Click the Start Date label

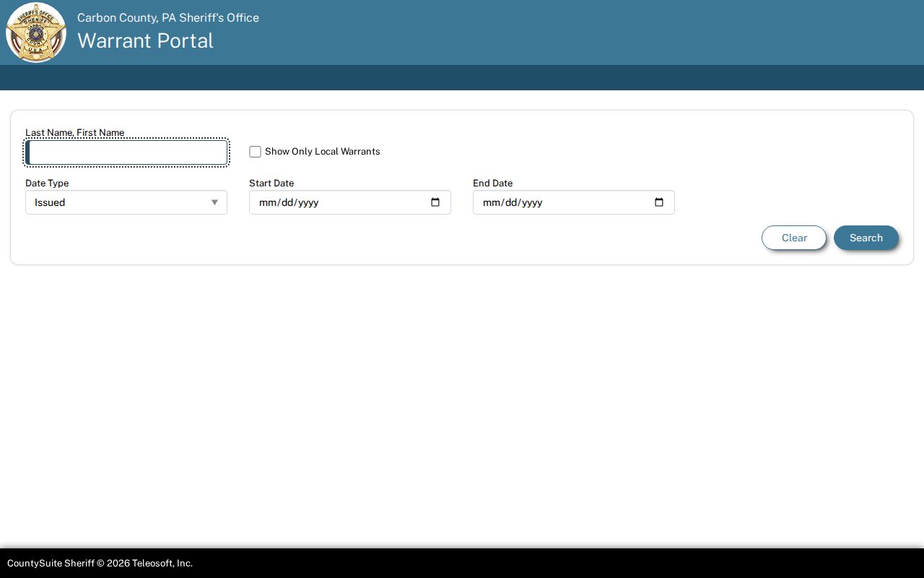coord(271,184)
